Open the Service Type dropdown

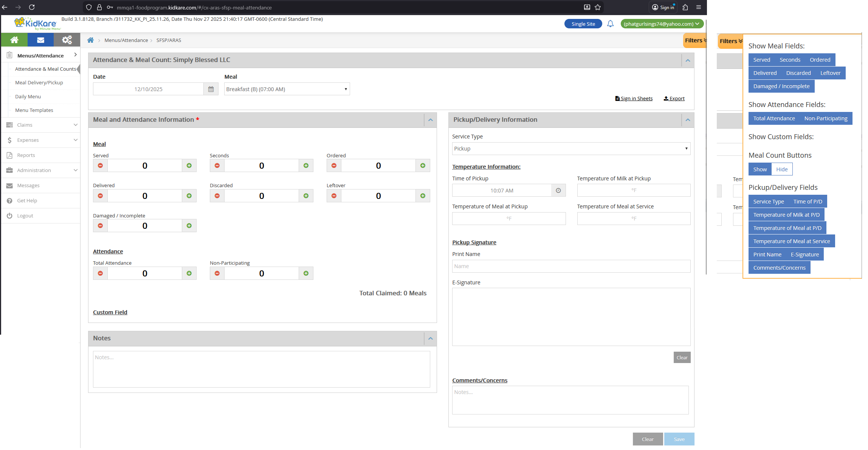pos(571,149)
